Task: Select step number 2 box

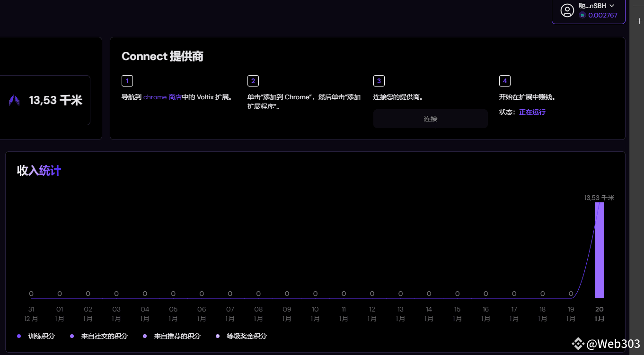Action: (x=253, y=81)
